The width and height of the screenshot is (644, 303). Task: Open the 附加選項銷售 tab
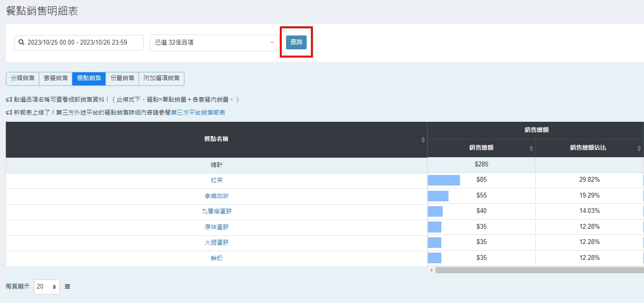click(x=161, y=78)
